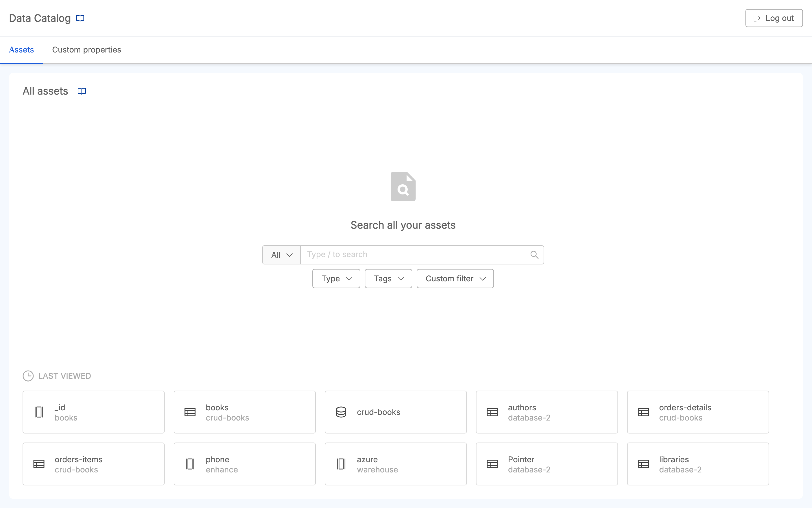Open the authors database-2 card
The height and width of the screenshot is (508, 812).
pyautogui.click(x=547, y=412)
